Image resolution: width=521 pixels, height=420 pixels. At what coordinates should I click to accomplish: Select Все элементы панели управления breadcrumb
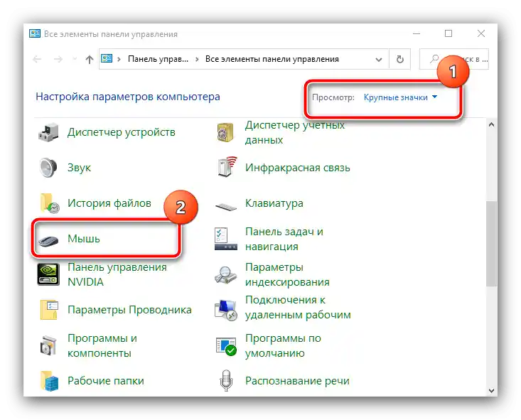[x=272, y=59]
